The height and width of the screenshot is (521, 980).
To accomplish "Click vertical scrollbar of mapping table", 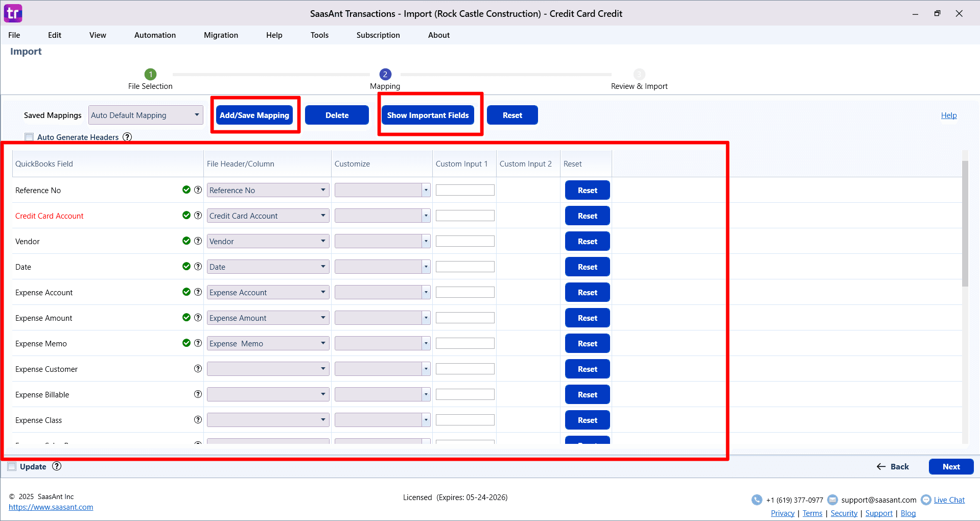I will pos(965,224).
